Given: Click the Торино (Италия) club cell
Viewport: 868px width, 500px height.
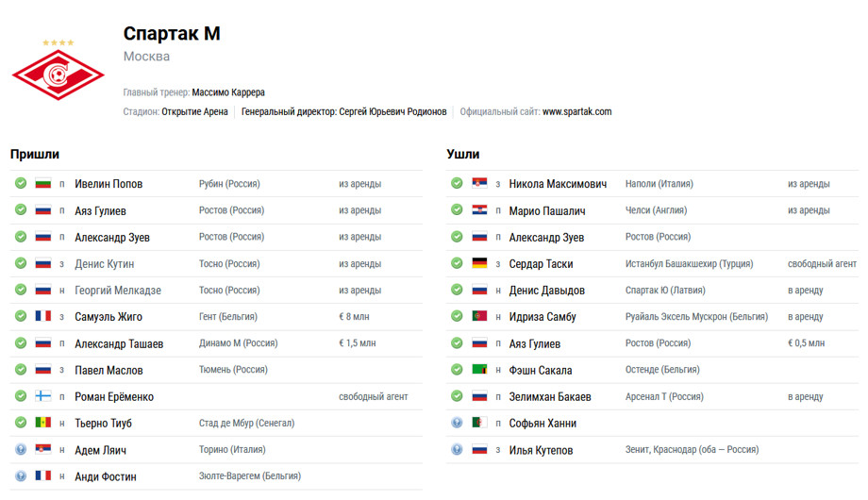Looking at the screenshot, I should (232, 450).
